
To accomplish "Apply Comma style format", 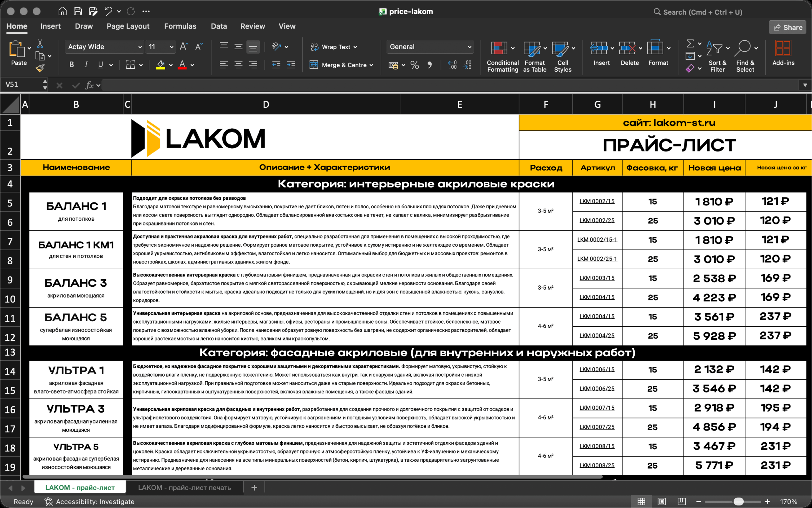I will [429, 65].
